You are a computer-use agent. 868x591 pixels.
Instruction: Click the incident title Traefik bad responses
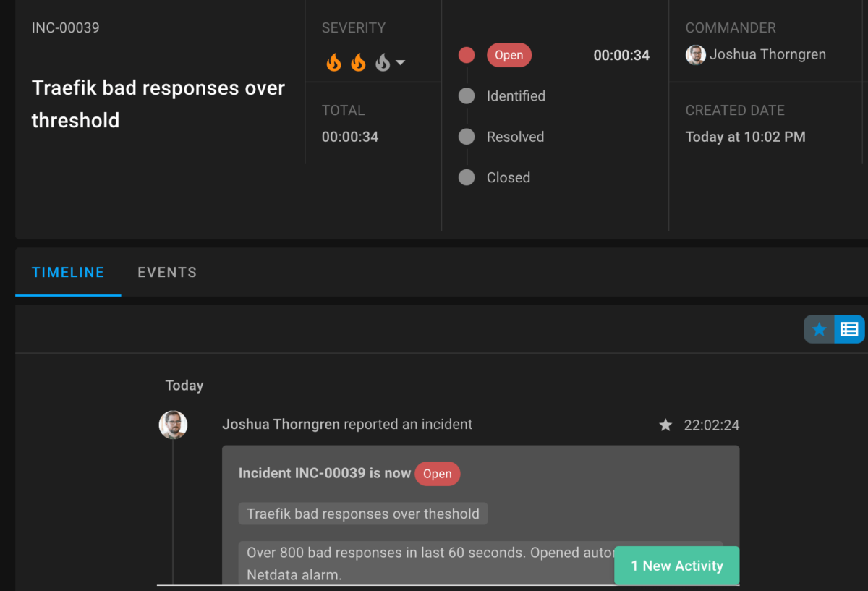158,104
